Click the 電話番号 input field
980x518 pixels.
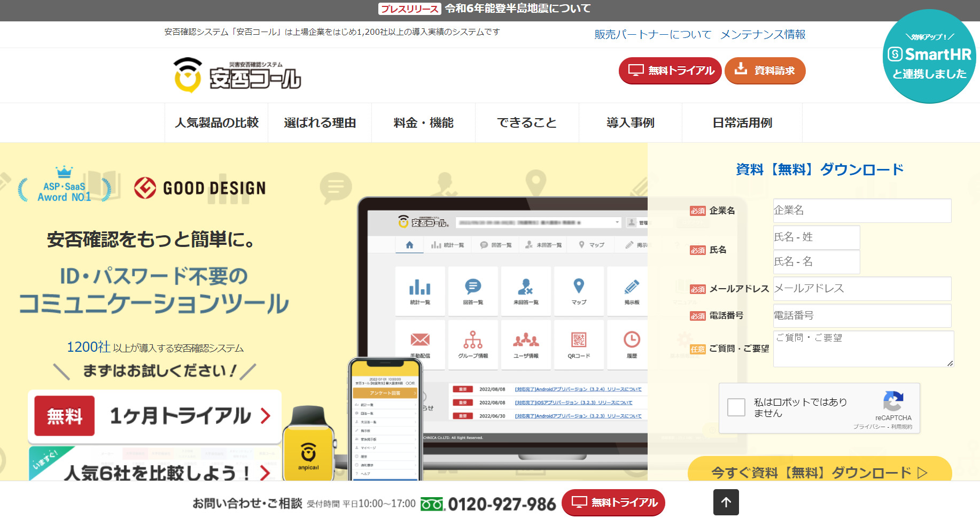point(862,316)
